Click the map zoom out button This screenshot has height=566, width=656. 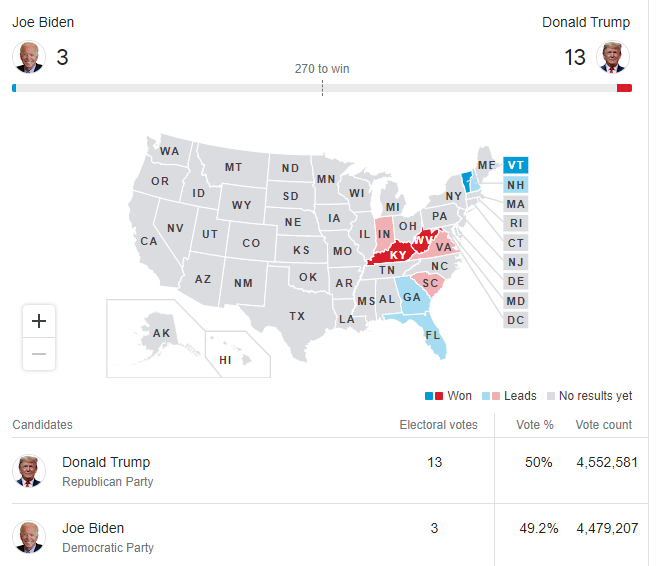(39, 354)
